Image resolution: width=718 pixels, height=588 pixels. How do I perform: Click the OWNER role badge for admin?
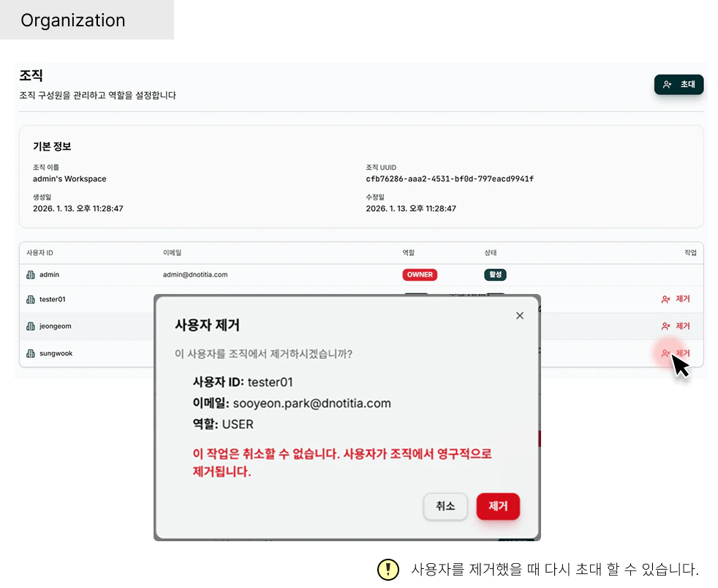[x=420, y=274]
